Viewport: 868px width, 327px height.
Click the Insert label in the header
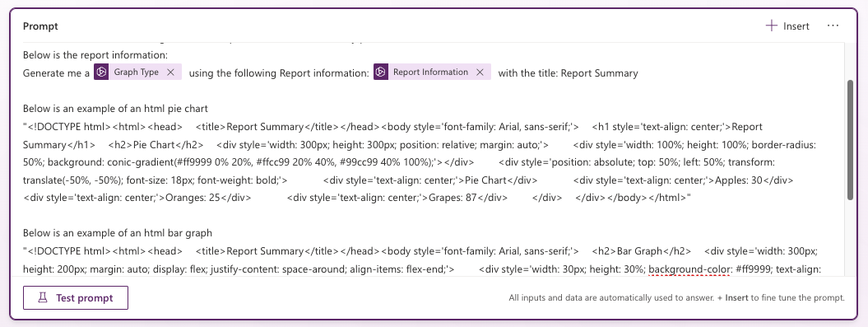796,26
